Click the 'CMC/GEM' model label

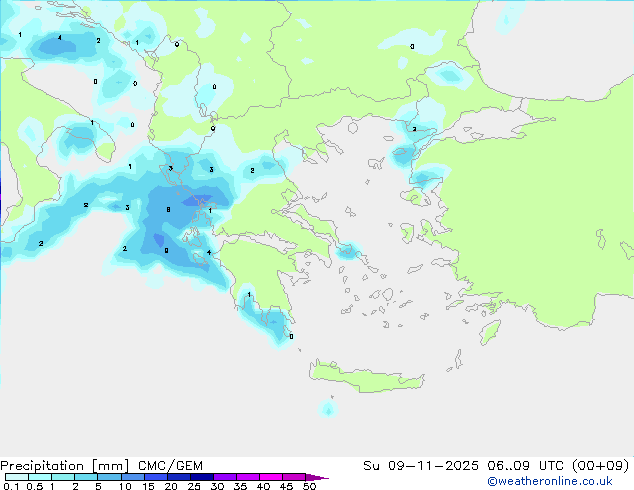coord(170,466)
